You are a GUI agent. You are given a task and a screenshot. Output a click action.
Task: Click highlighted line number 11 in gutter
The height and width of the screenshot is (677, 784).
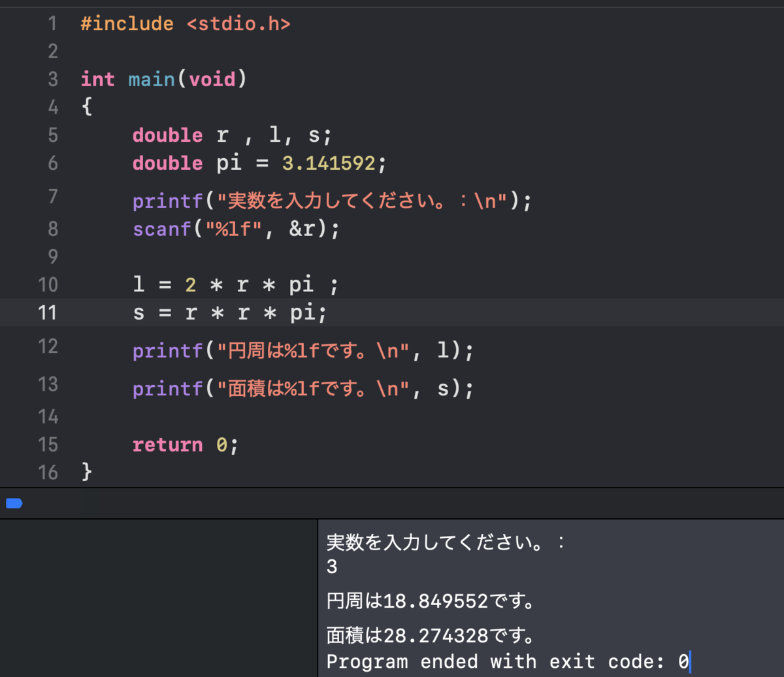[48, 313]
